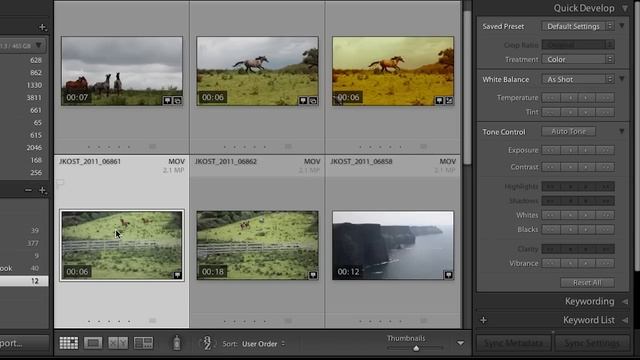This screenshot has width=640, height=360.
Task: Select the Painter spray can tool
Action: (177, 343)
